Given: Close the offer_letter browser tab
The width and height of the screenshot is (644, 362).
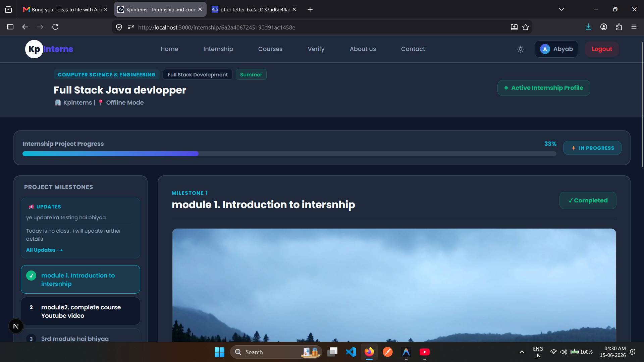Looking at the screenshot, I should coord(294,9).
